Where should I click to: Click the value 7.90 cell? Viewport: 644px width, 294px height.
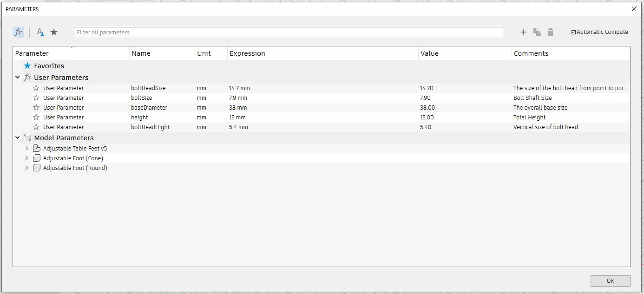[x=425, y=98]
